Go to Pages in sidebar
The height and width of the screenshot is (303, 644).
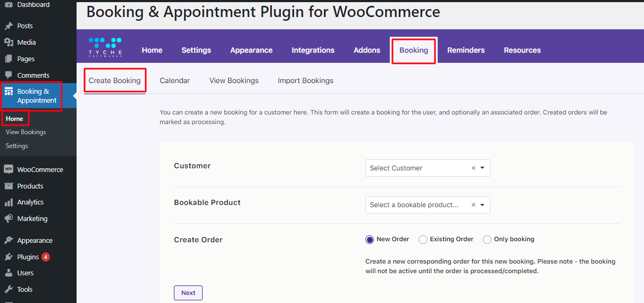[26, 59]
